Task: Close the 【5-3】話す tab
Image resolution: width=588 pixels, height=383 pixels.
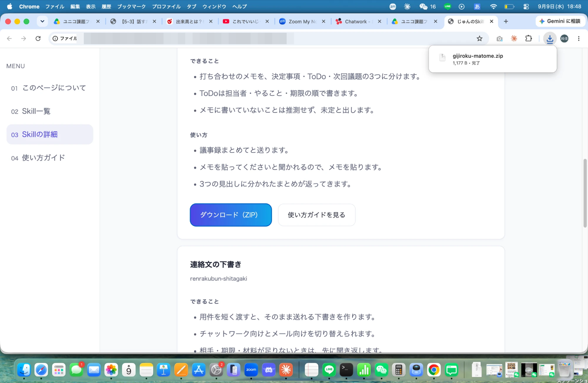Action: coord(154,21)
